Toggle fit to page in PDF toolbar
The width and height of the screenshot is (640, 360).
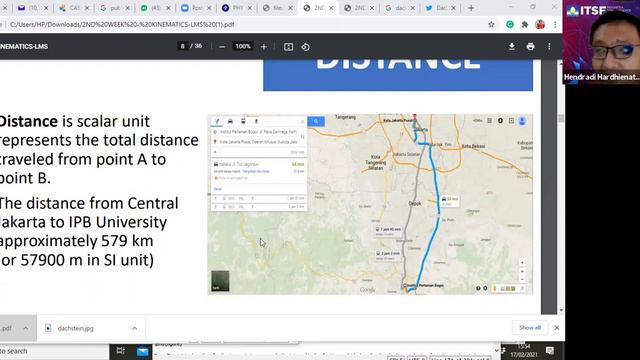(x=288, y=47)
